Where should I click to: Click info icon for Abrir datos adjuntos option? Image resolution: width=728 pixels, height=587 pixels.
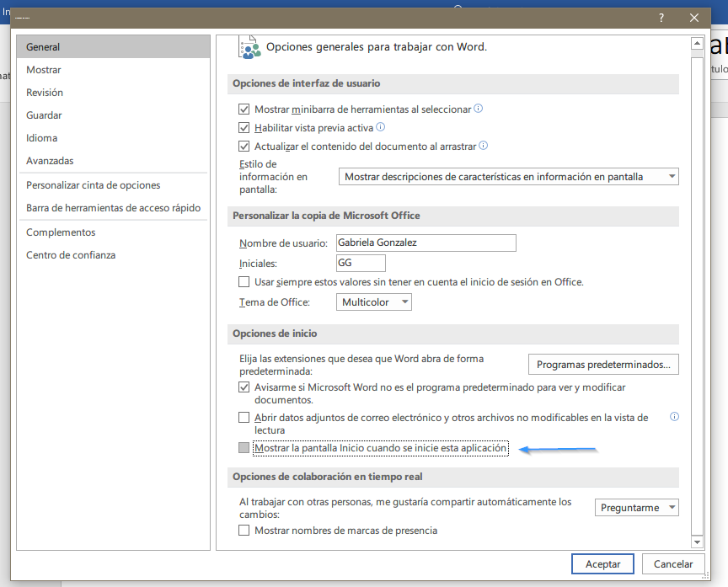tap(674, 417)
